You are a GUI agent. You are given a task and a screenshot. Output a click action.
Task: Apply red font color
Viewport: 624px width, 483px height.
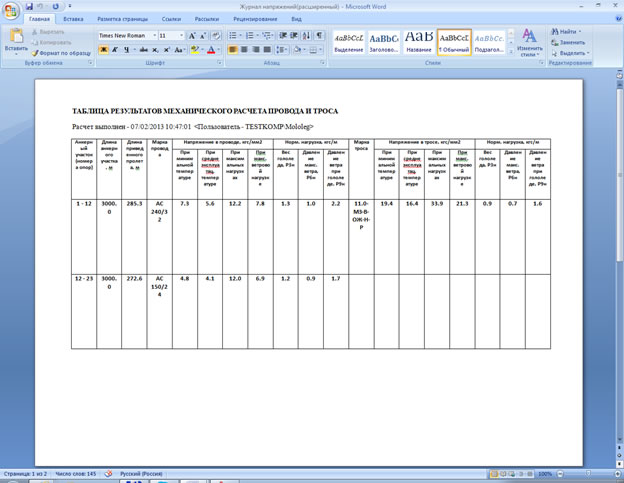tap(211, 50)
